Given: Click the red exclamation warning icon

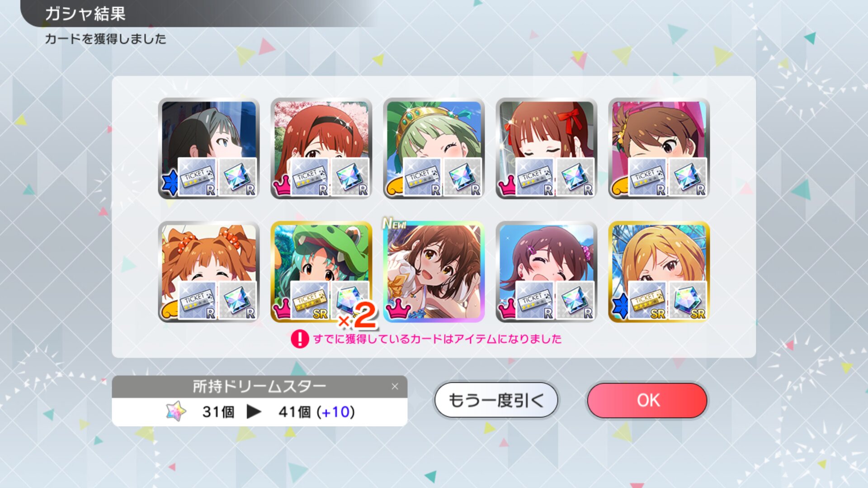Looking at the screenshot, I should tap(300, 338).
